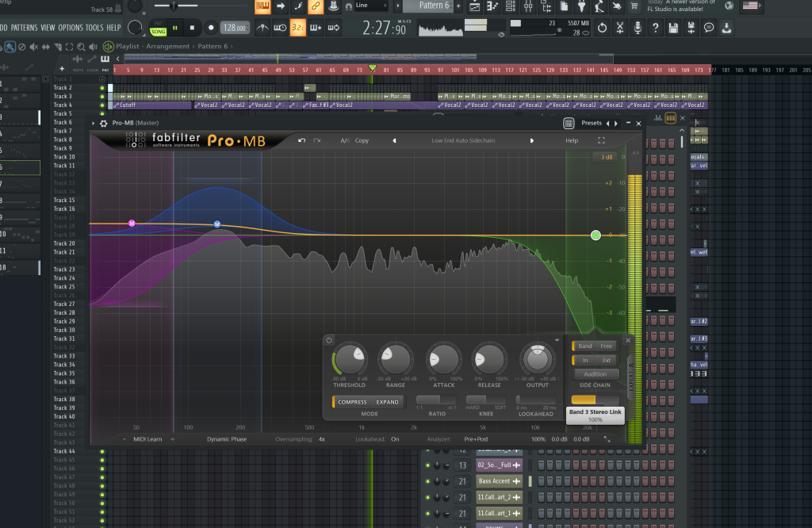Set side chain input to Ext

607,360
